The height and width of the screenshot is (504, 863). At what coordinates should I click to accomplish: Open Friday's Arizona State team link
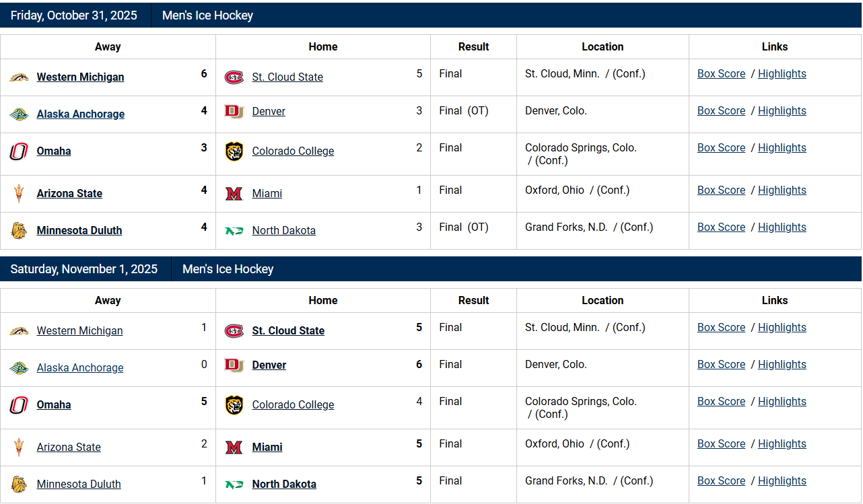[69, 194]
